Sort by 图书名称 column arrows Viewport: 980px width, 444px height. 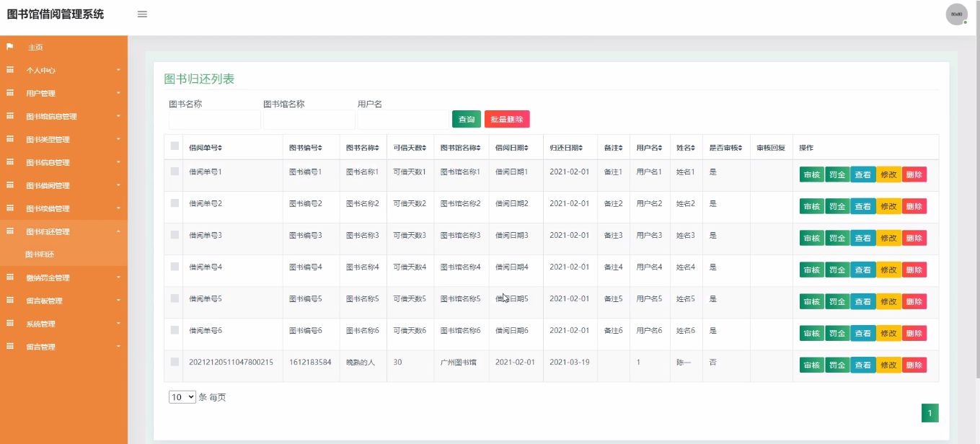(x=377, y=148)
